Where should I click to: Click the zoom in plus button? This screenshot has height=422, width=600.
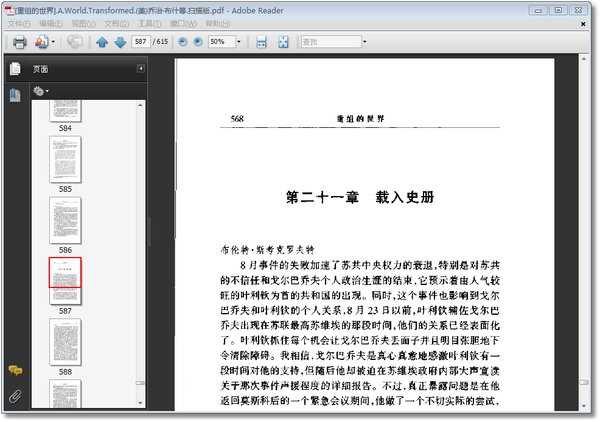tap(198, 41)
